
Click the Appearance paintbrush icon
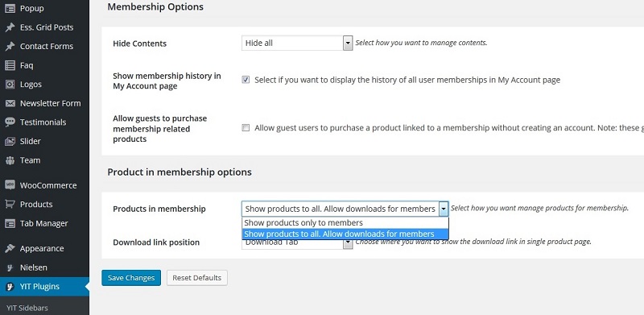pyautogui.click(x=10, y=248)
